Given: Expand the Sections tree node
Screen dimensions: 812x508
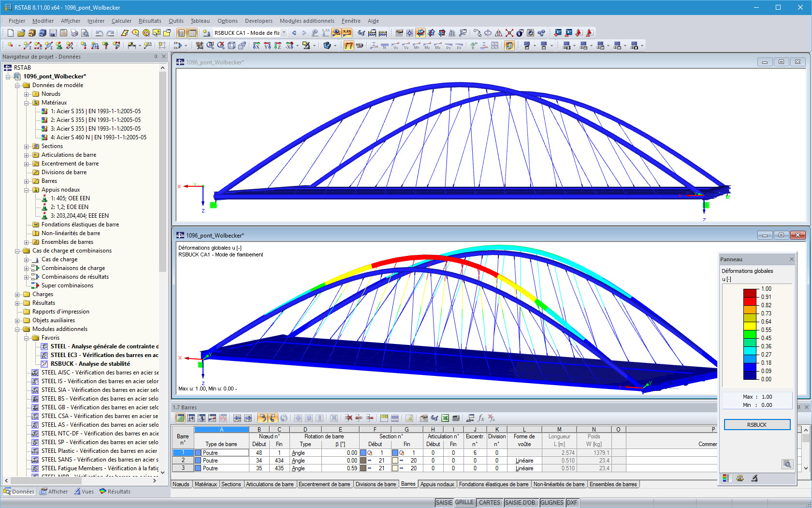Looking at the screenshot, I should pos(27,146).
